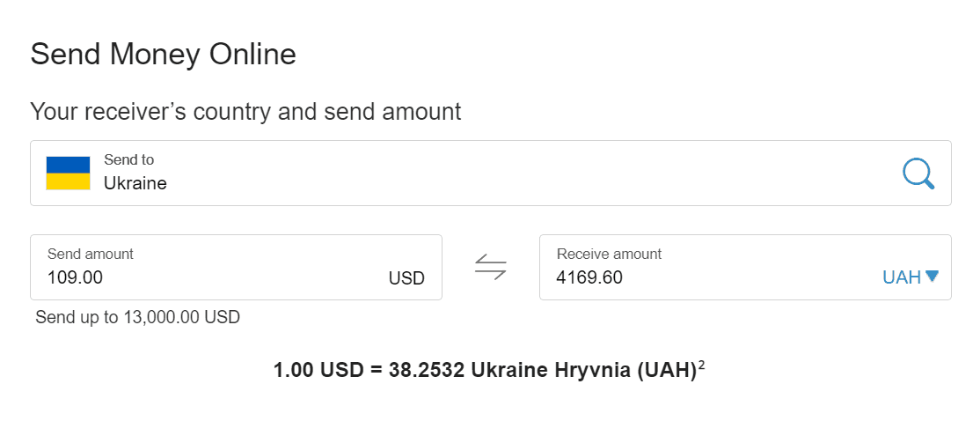This screenshot has height=421, width=980.
Task: Click the Send amount input field
Action: 237,267
